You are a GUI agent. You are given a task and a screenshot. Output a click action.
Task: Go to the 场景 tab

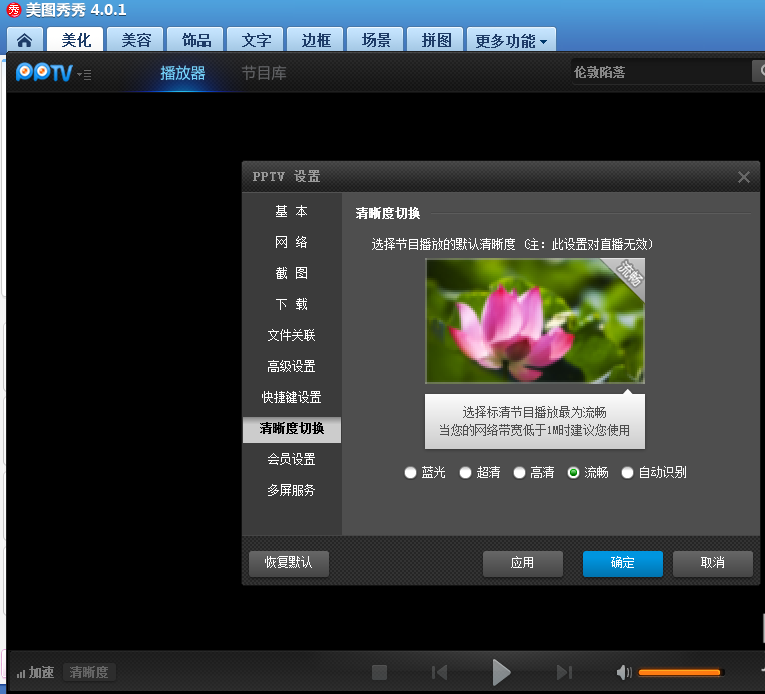point(375,40)
